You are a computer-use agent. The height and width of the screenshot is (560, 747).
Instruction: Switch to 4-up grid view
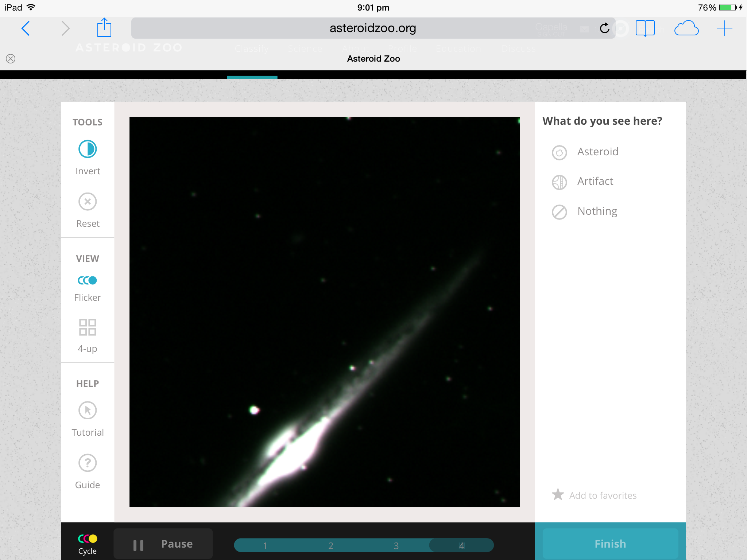coord(88,327)
